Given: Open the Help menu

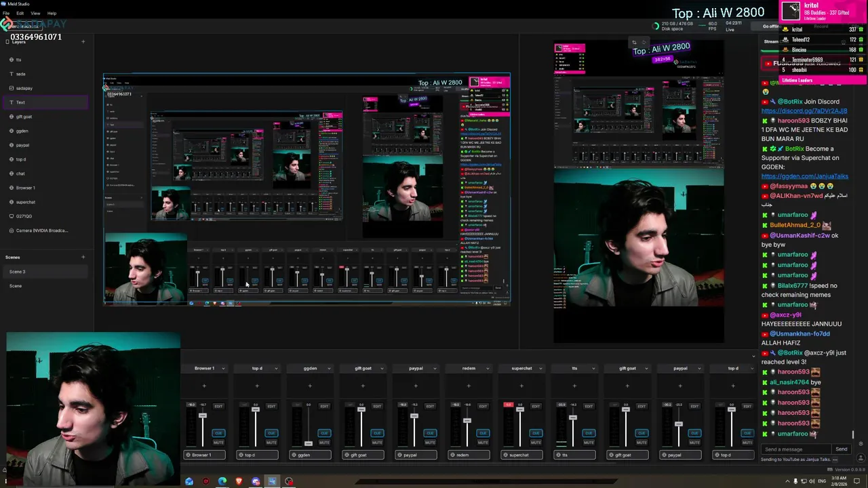Looking at the screenshot, I should coord(52,13).
